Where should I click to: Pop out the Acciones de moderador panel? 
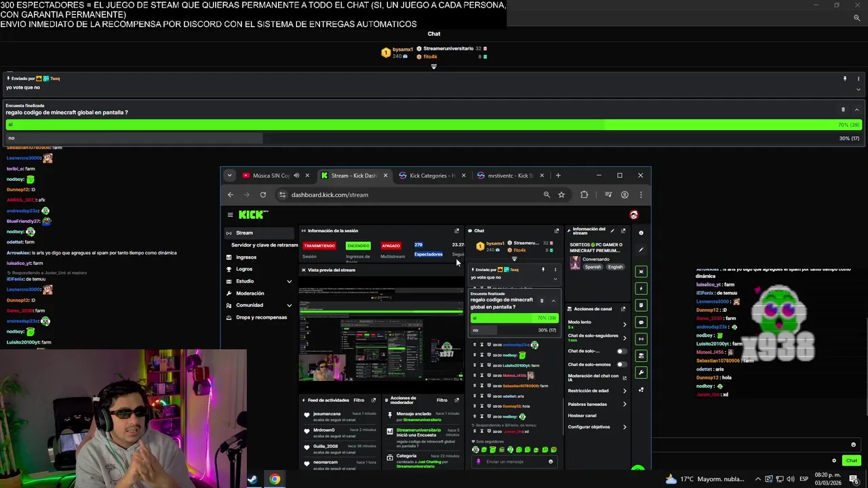coord(456,400)
